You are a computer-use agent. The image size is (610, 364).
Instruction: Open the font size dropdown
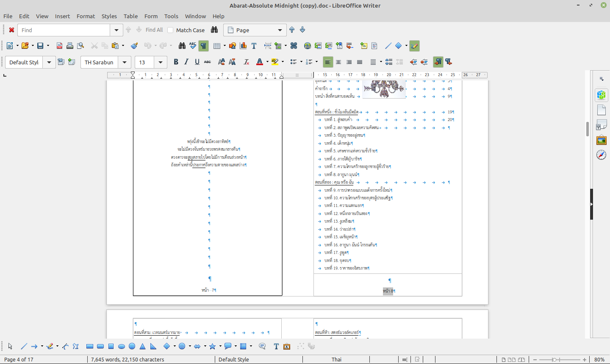[x=161, y=62]
